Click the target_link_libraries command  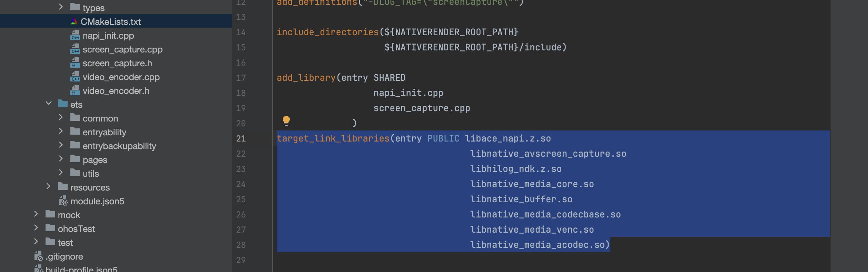point(333,138)
